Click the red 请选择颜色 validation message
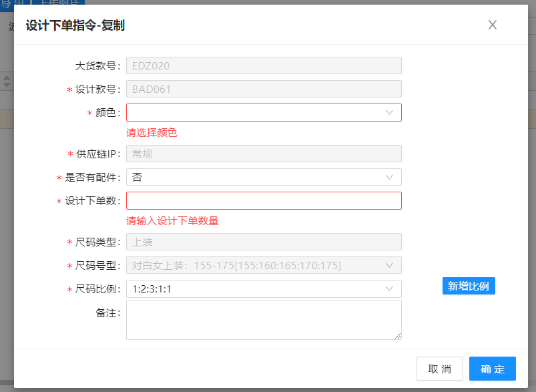The height and width of the screenshot is (392, 536). [152, 132]
